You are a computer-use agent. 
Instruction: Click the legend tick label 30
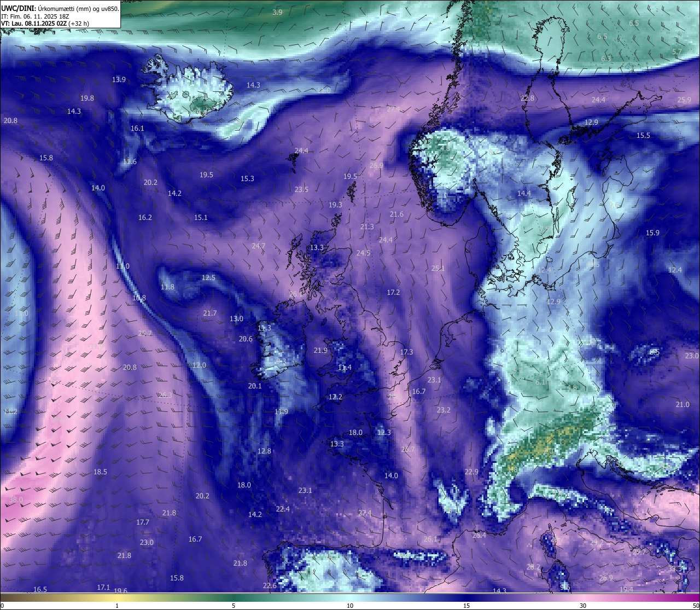pos(583,606)
